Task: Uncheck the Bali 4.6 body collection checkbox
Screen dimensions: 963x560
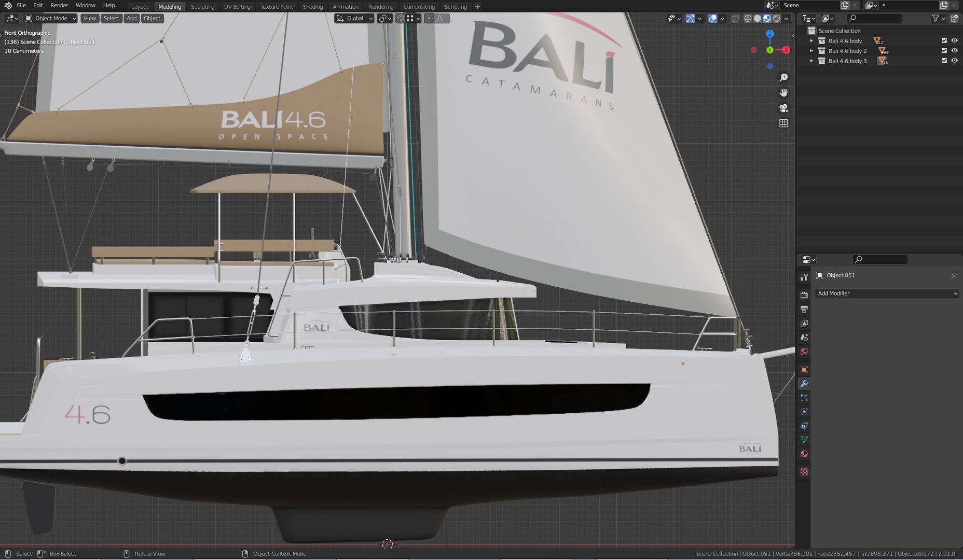Action: tap(944, 40)
